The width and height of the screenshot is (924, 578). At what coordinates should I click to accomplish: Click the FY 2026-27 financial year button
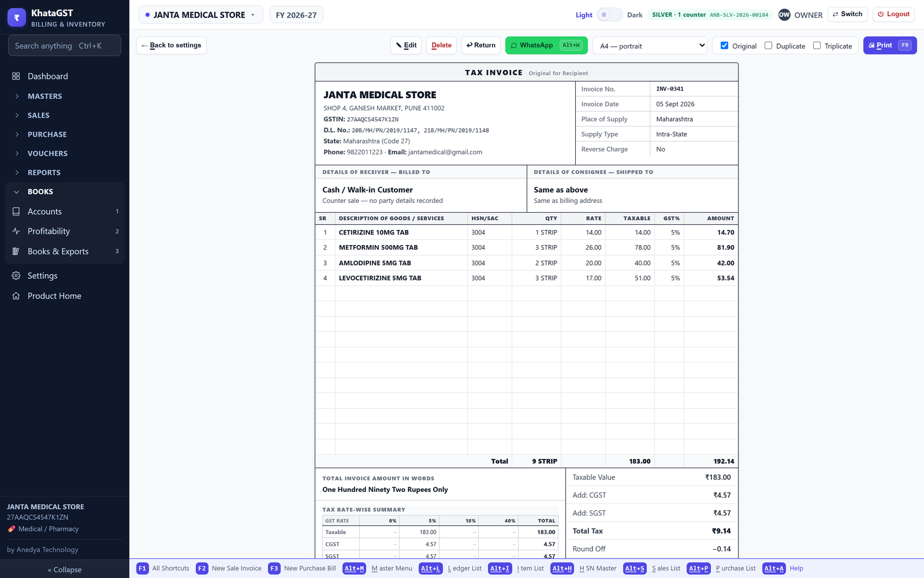click(296, 14)
